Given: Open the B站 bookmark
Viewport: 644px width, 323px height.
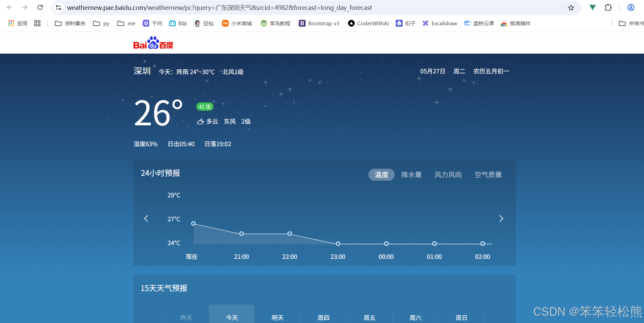Looking at the screenshot, I should coord(178,23).
